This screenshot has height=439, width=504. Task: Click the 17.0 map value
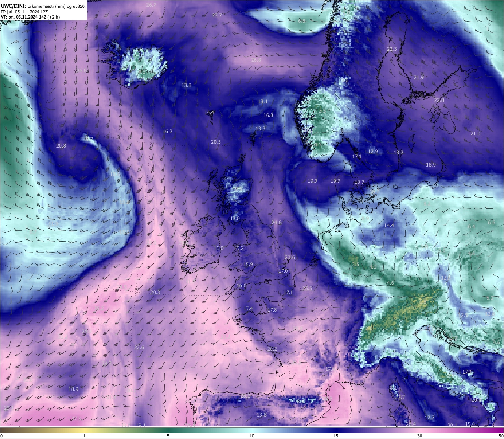coord(283,271)
